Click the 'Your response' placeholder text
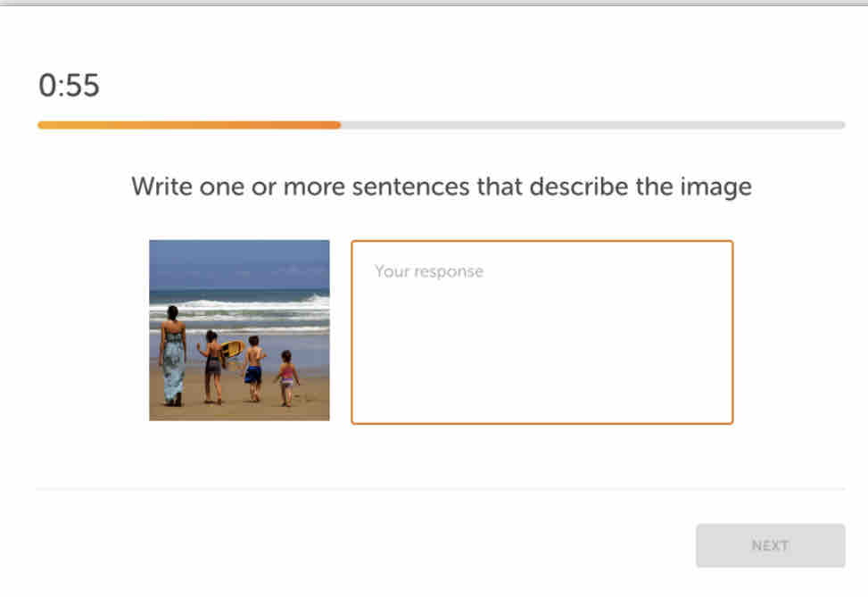Image resolution: width=868 pixels, height=597 pixels. [x=428, y=271]
